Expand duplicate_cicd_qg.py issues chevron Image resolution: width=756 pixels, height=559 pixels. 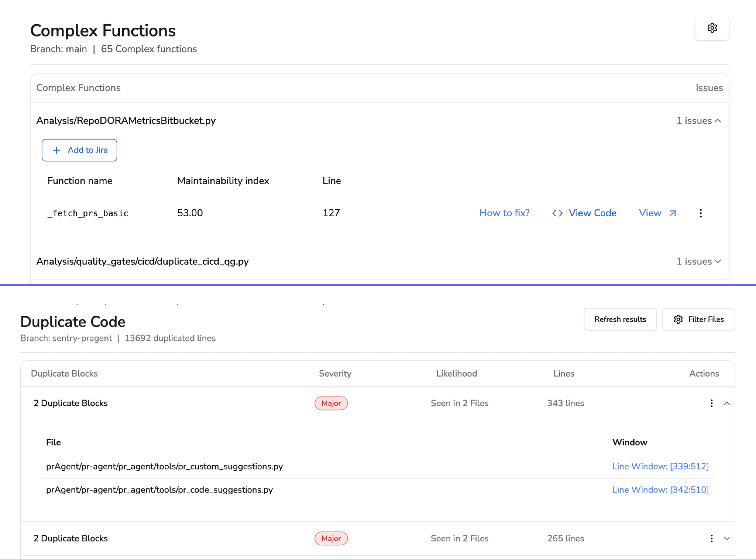click(x=718, y=262)
